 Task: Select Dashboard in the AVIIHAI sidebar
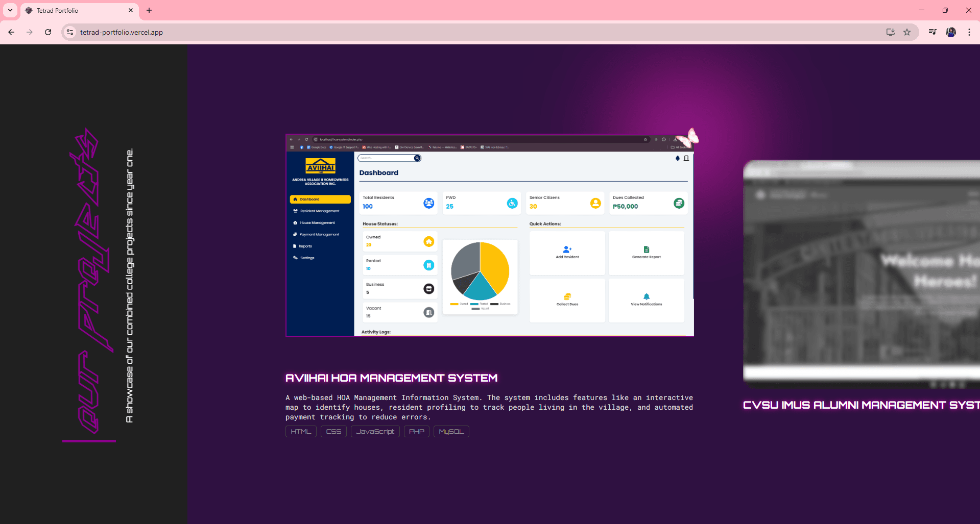click(x=309, y=199)
